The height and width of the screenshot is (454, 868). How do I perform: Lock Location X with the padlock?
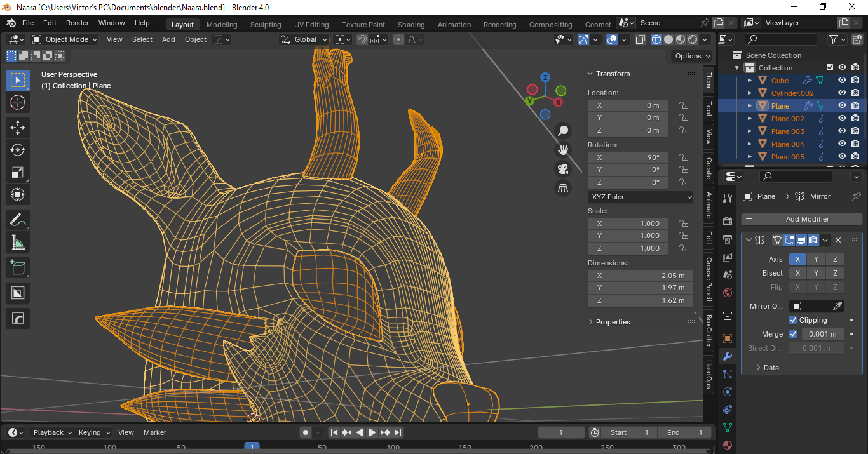[684, 105]
